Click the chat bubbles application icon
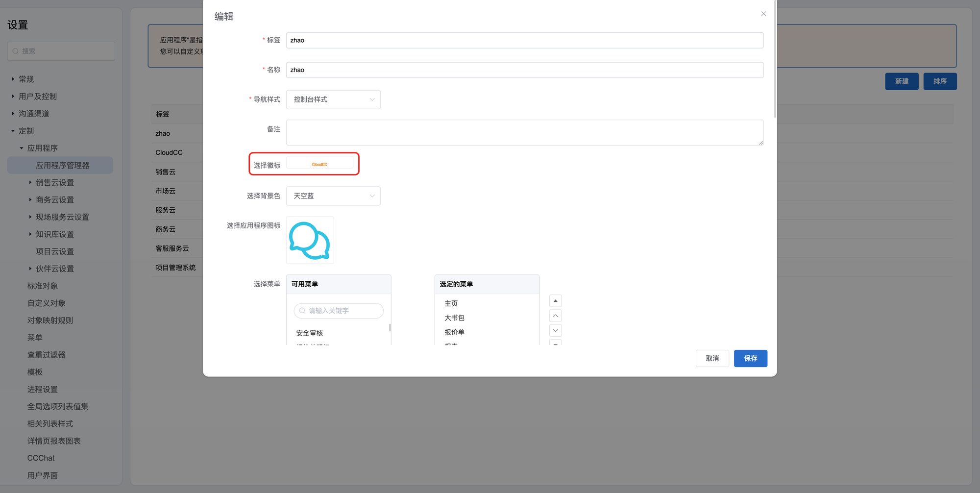 pyautogui.click(x=310, y=240)
